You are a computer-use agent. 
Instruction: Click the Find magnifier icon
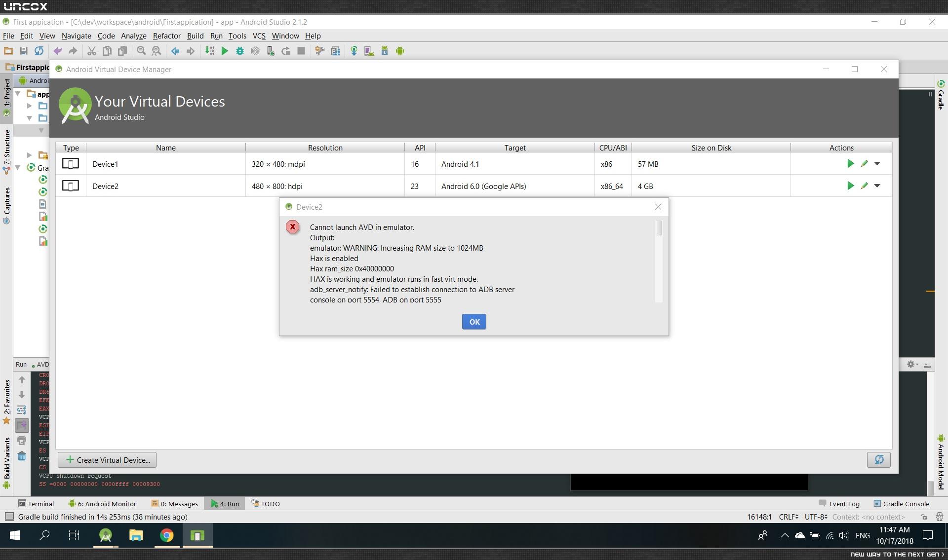141,51
